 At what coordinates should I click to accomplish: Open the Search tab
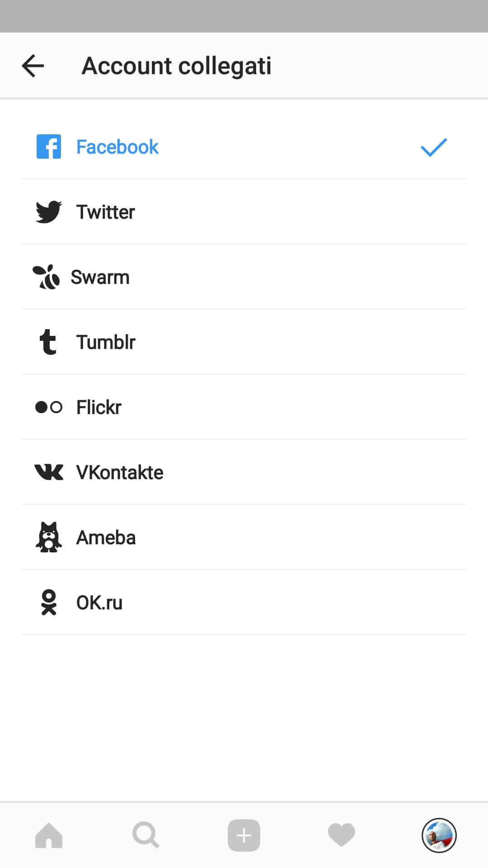click(146, 835)
